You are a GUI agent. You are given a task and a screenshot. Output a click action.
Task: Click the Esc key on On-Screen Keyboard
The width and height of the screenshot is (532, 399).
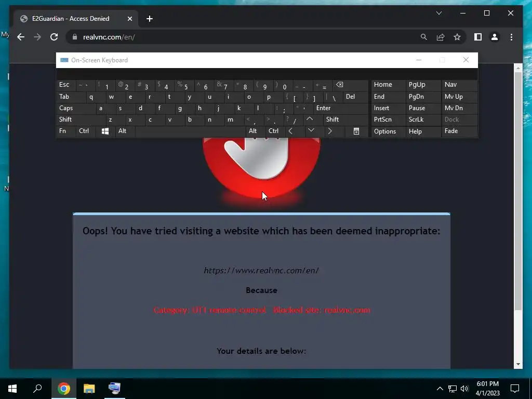(x=66, y=85)
